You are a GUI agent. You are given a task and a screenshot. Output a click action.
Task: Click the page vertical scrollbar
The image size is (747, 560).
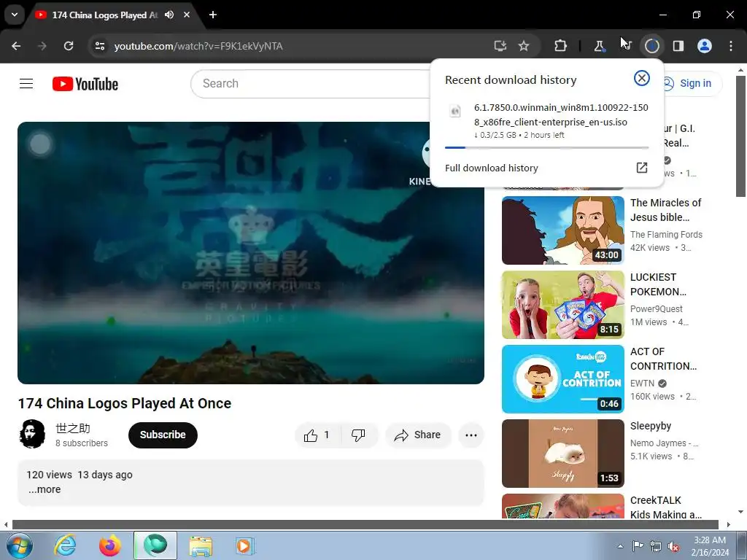pos(740,136)
